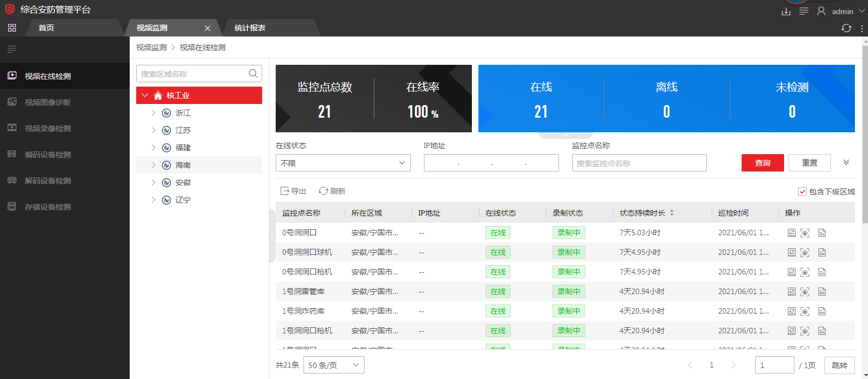Open details document icon for 0号洞洞口球机 row

pyautogui.click(x=822, y=253)
